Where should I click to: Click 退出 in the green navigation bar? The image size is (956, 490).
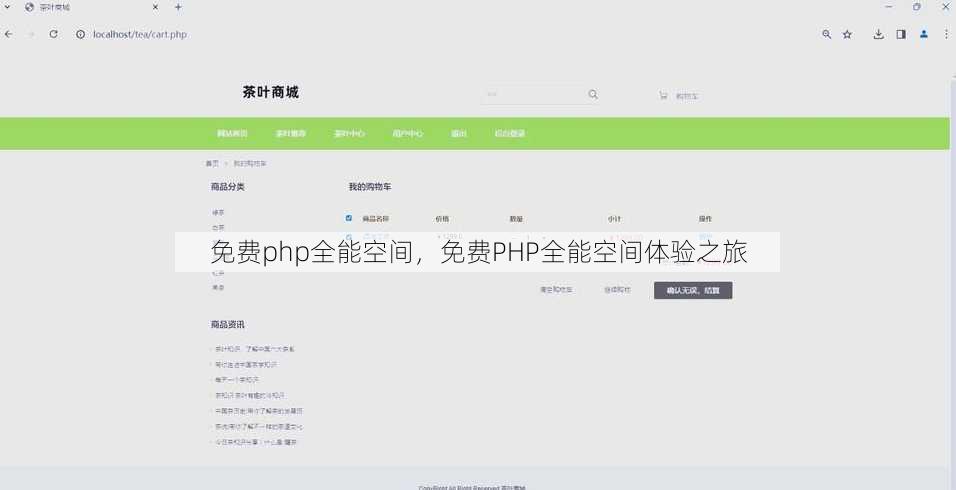[458, 133]
